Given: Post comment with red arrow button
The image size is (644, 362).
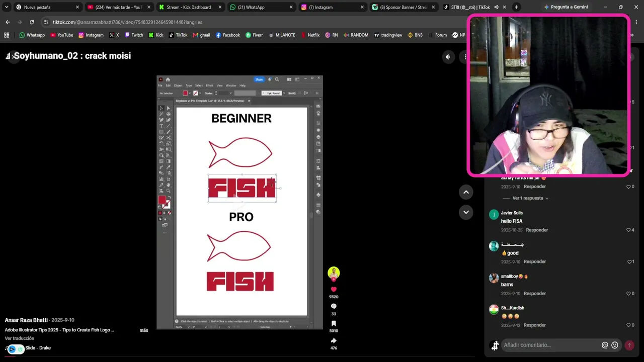Looking at the screenshot, I should (629, 345).
